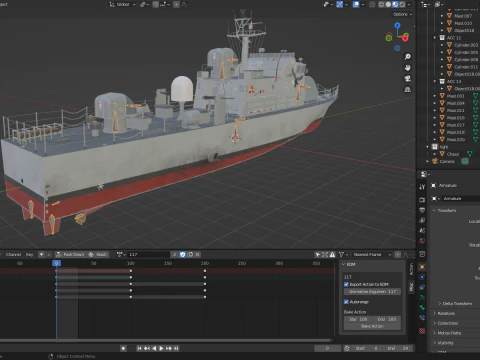Viewport: 480px width, 360px height.
Task: Open the Scene properties tab
Action: tap(422, 231)
